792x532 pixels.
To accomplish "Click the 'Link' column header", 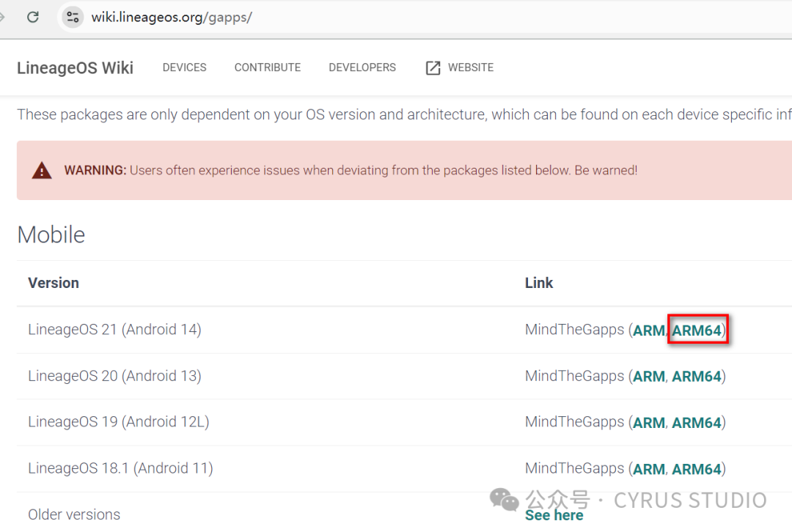I will (539, 283).
